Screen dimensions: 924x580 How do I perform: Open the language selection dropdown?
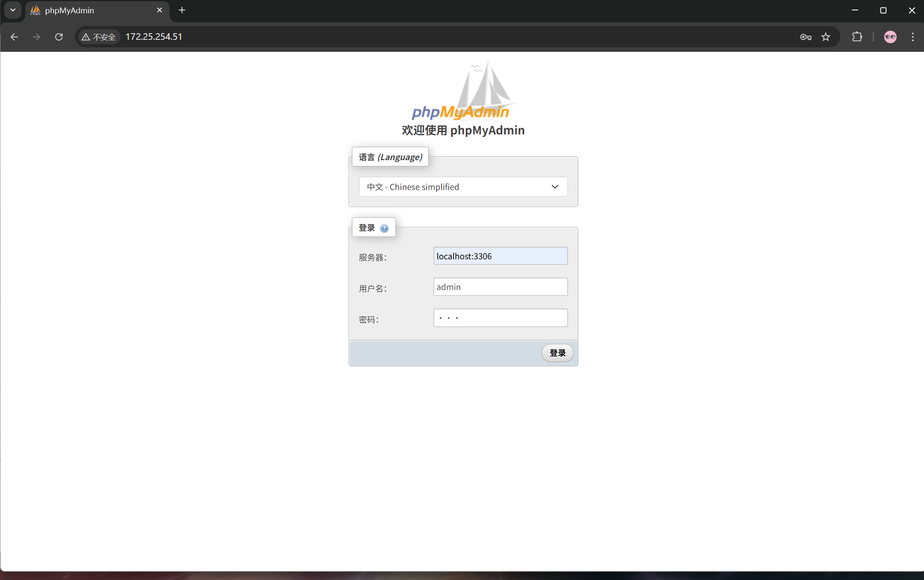463,187
